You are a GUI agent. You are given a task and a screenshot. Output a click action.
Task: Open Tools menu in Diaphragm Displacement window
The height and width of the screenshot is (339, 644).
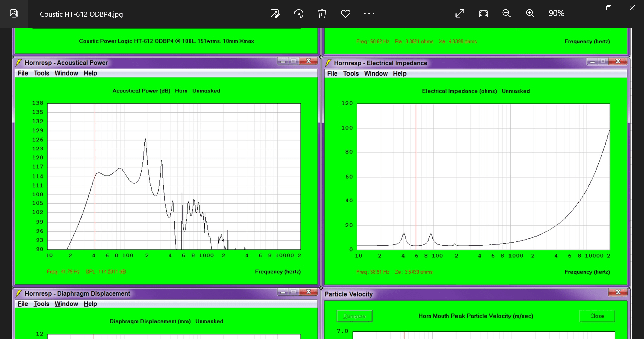tap(41, 304)
